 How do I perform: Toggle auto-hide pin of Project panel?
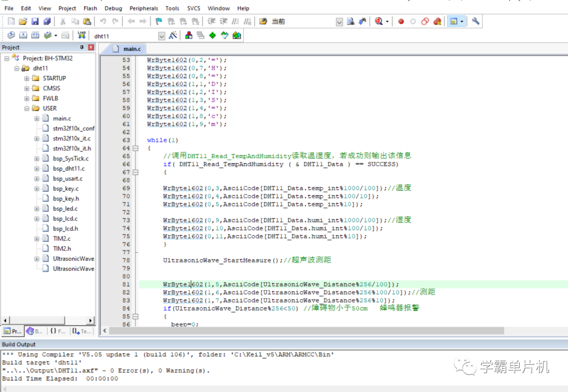(x=82, y=47)
